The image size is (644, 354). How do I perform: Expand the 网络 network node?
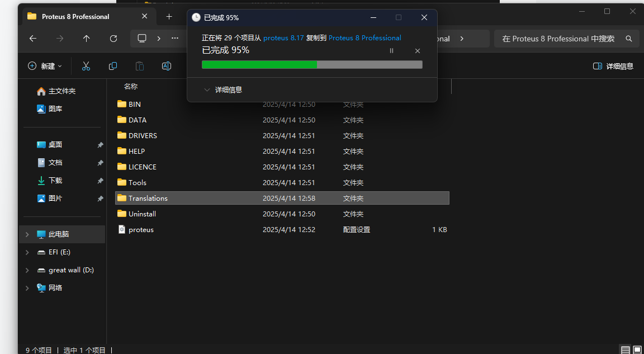coord(27,288)
